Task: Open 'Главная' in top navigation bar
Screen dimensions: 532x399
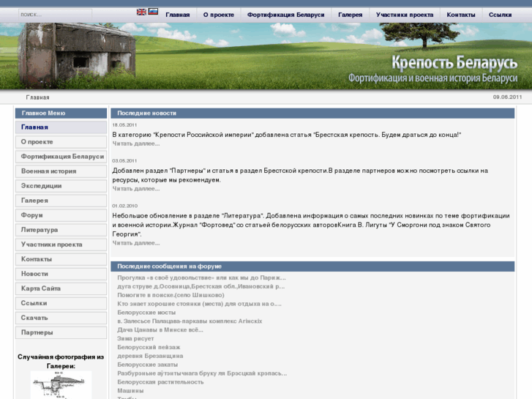Action: coord(177,15)
